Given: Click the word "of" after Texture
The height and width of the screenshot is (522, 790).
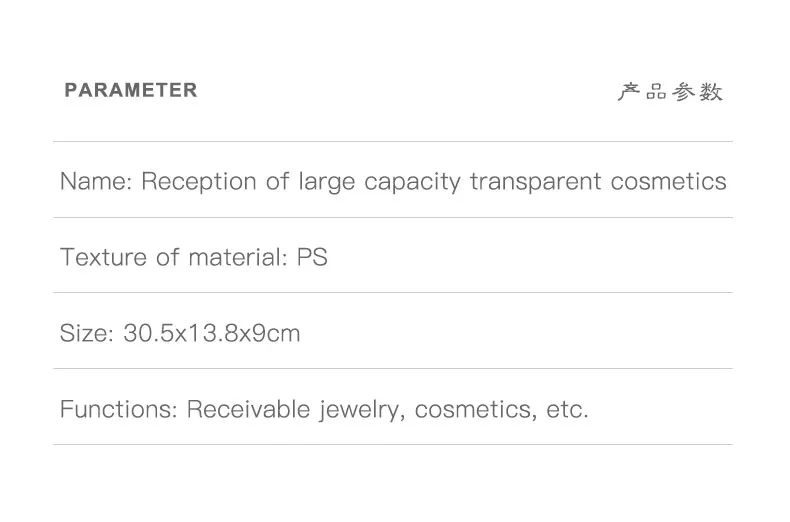Looking at the screenshot, I should click(167, 257).
